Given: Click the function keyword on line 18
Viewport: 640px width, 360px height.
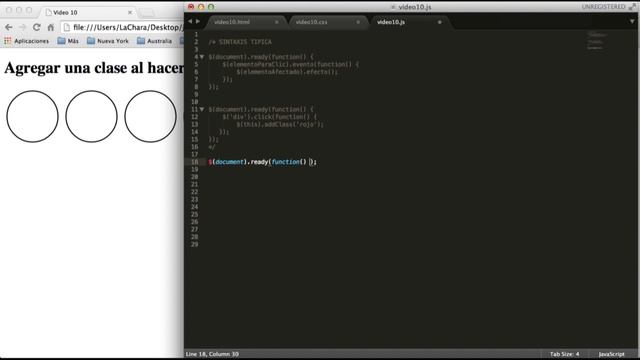Looking at the screenshot, I should pyautogui.click(x=286, y=162).
